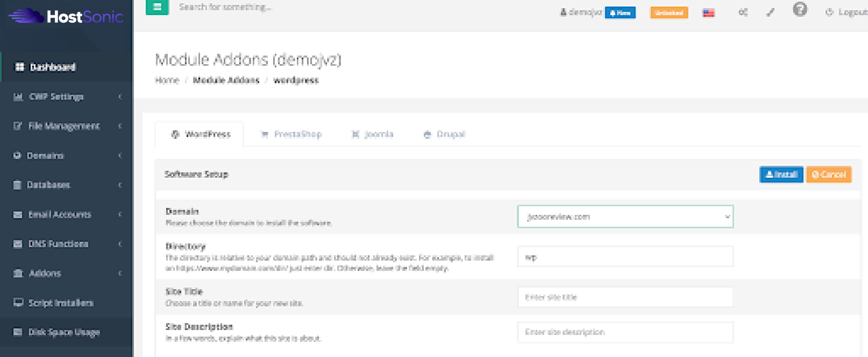Switch to the PrestaShop tab

pyautogui.click(x=292, y=134)
